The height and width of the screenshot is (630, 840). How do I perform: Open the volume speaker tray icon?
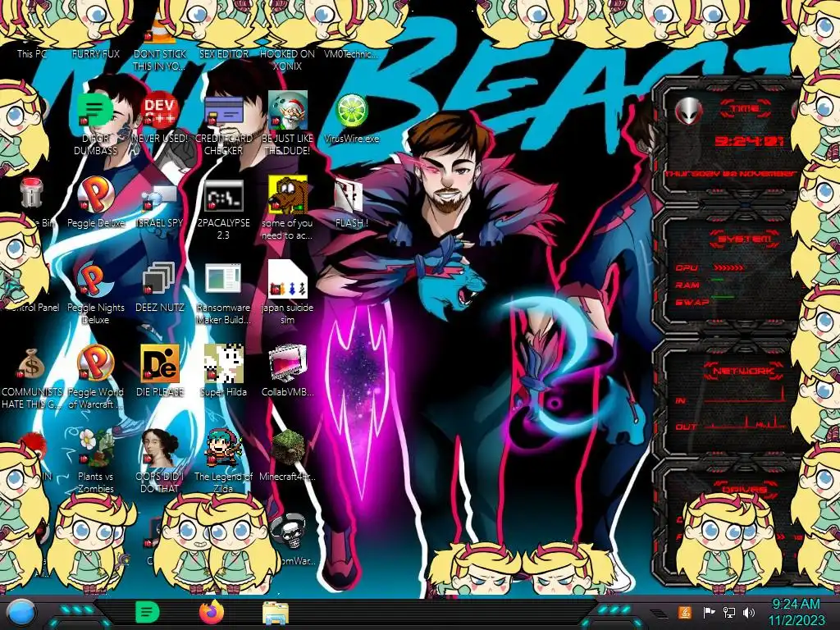tap(749, 612)
